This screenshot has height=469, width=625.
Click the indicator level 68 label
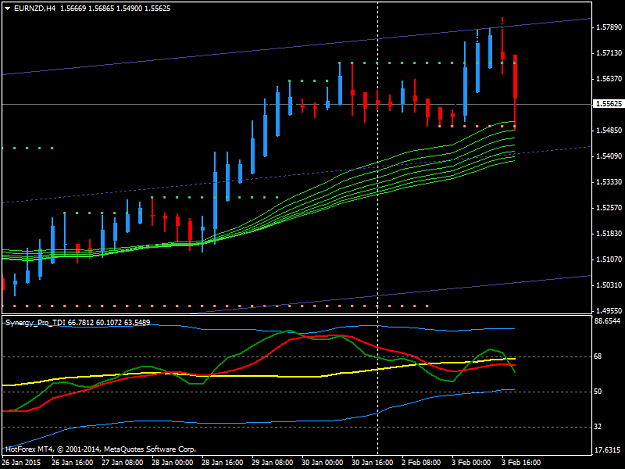[598, 357]
